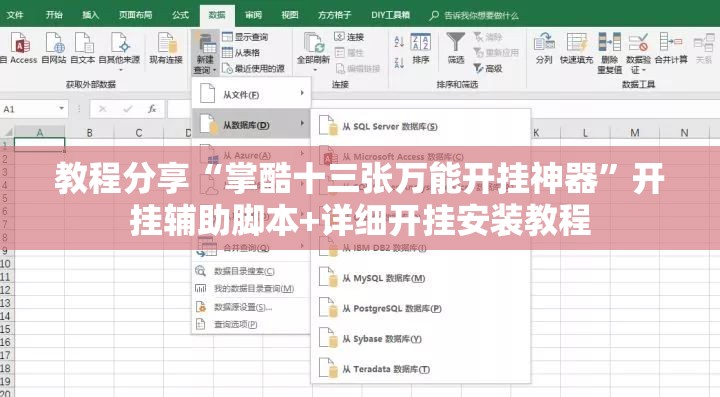Select column L header
The height and width of the screenshot is (397, 720).
click(585, 133)
